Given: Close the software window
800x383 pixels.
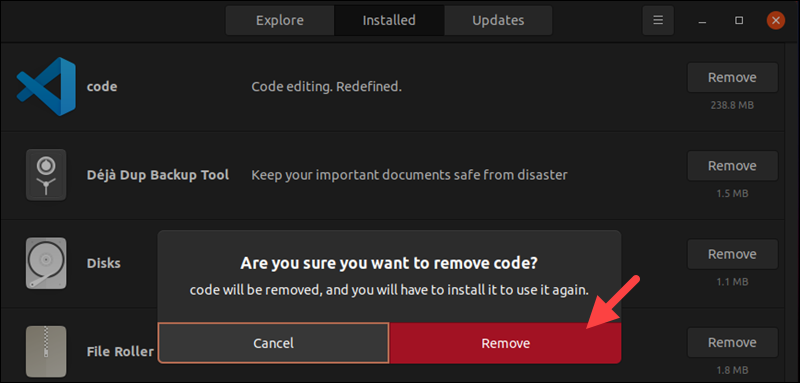Looking at the screenshot, I should pyautogui.click(x=776, y=20).
